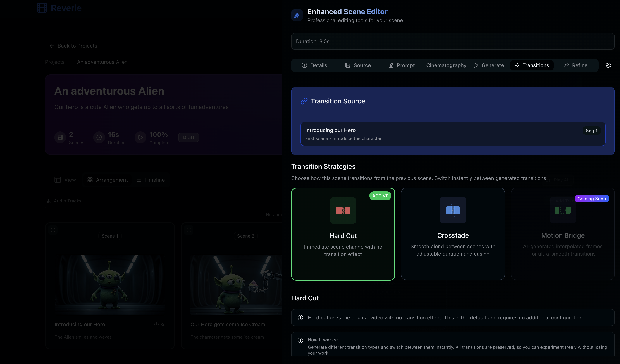Click the ACTIVE badge on Hard Cut
Screen dimensions: 620x364
point(380,196)
